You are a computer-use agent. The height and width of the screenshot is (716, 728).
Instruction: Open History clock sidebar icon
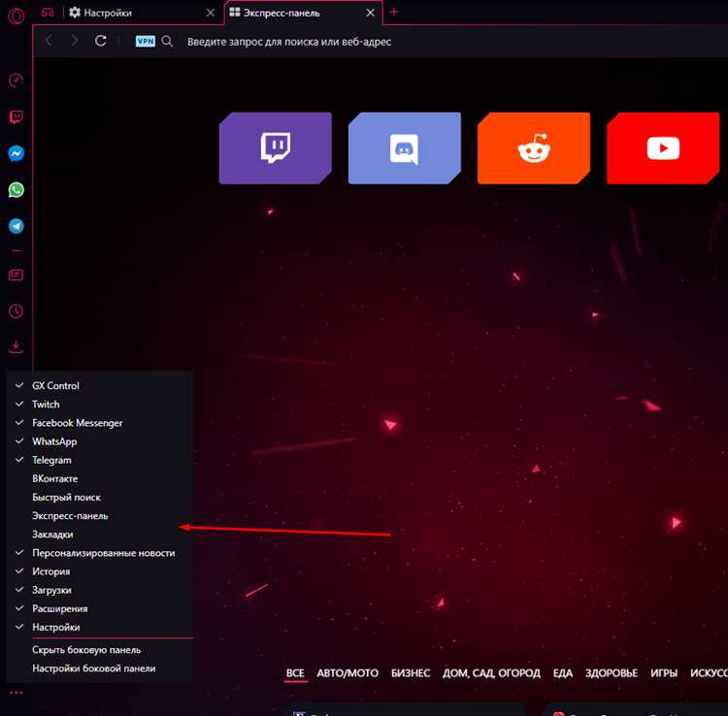point(17,310)
